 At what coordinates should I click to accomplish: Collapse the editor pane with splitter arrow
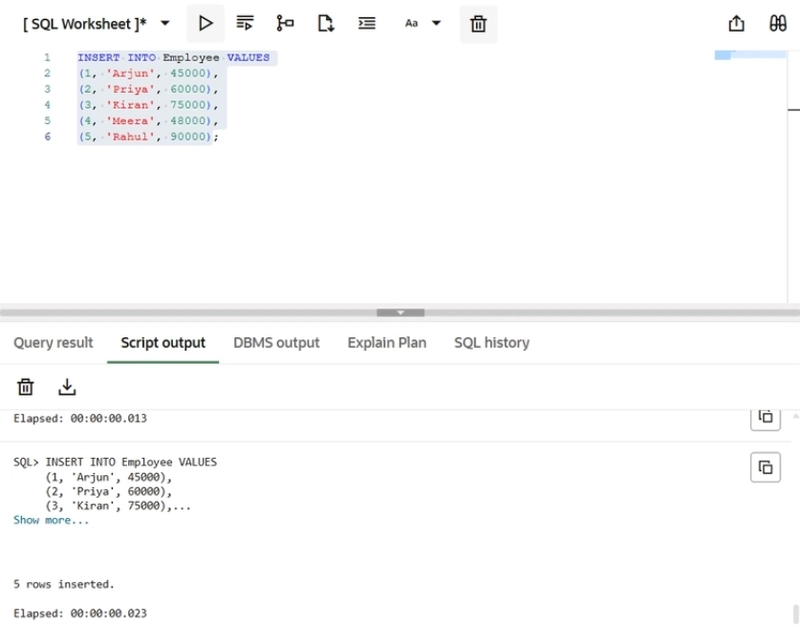400,312
